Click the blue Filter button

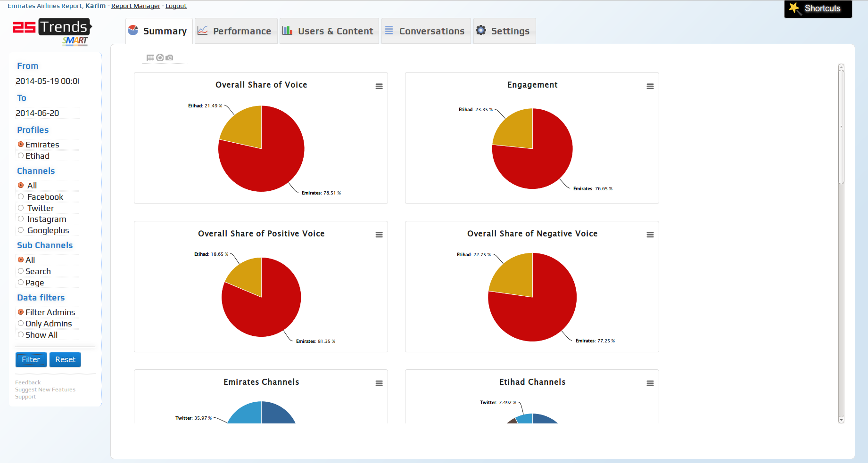coord(31,359)
